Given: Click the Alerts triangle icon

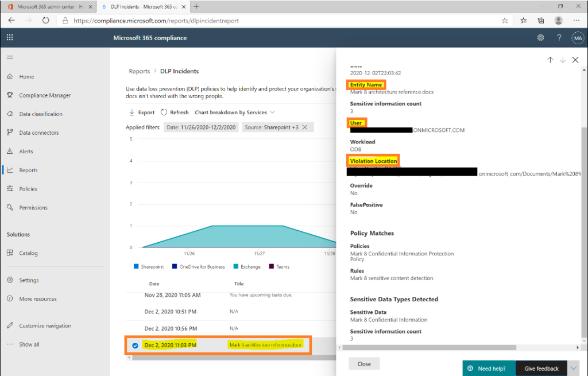Looking at the screenshot, I should coord(10,151).
